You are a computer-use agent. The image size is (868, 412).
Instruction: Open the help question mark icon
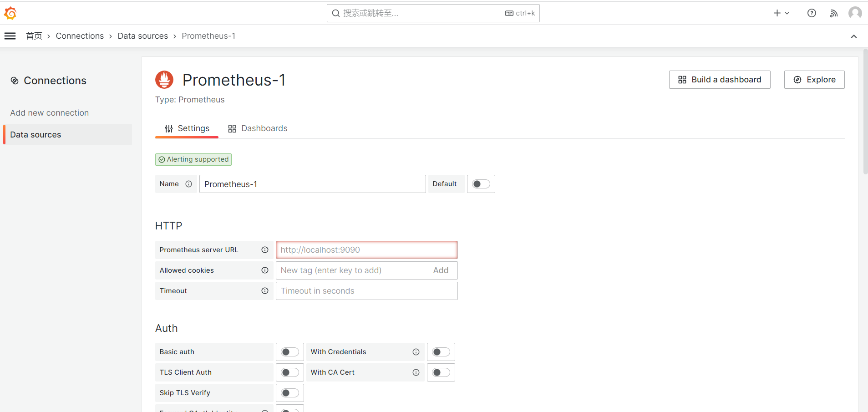(x=812, y=13)
